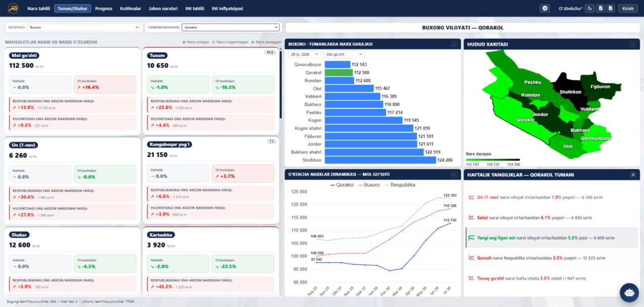Switch to the Prognoz tab
This screenshot has width=644, height=307.
104,9
